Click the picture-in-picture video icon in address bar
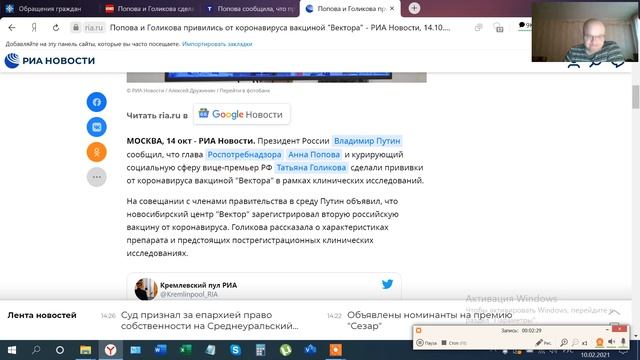The image size is (640, 360). [498, 27]
